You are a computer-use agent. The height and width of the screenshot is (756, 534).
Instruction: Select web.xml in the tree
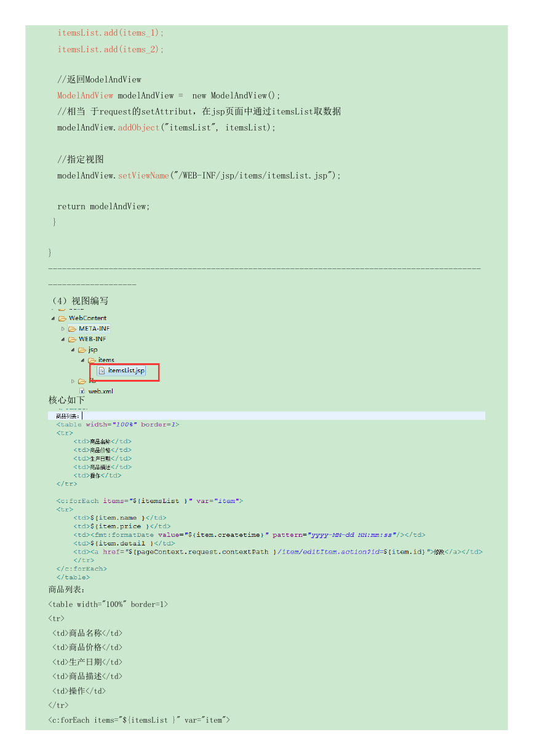coord(100,391)
